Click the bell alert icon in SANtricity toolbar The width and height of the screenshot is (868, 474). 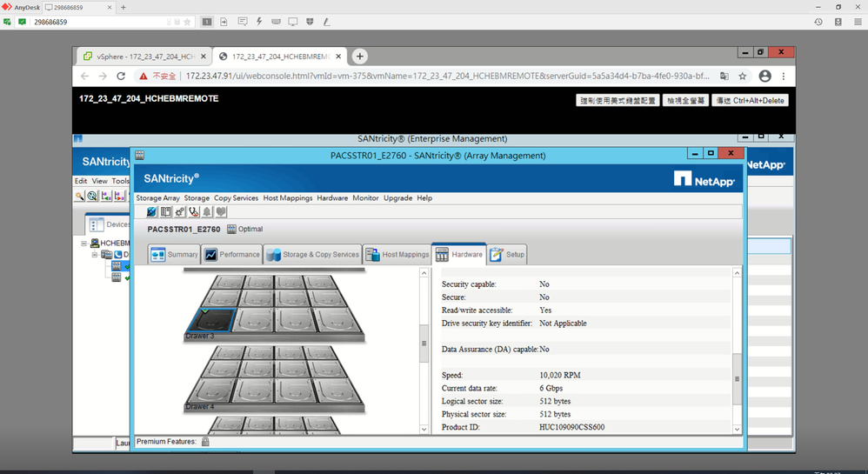click(207, 212)
